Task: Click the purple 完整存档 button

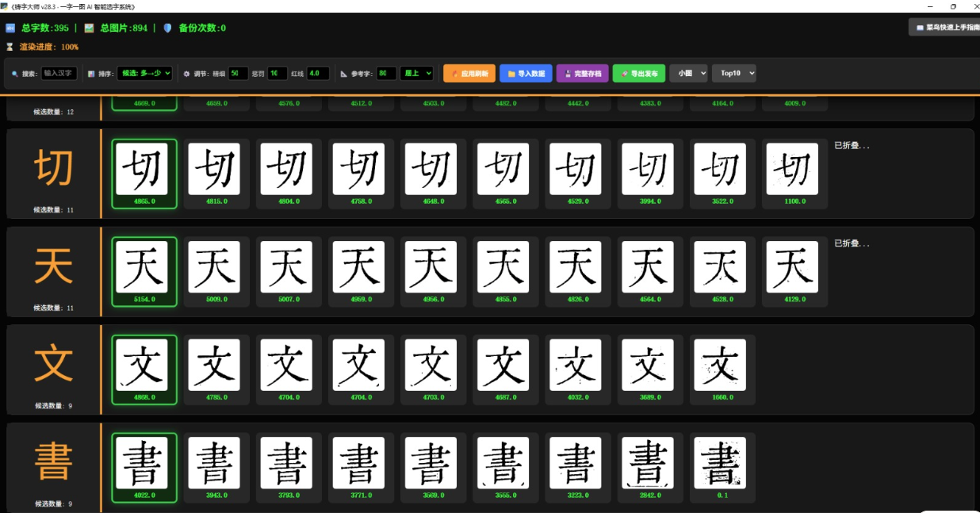Action: tap(582, 73)
